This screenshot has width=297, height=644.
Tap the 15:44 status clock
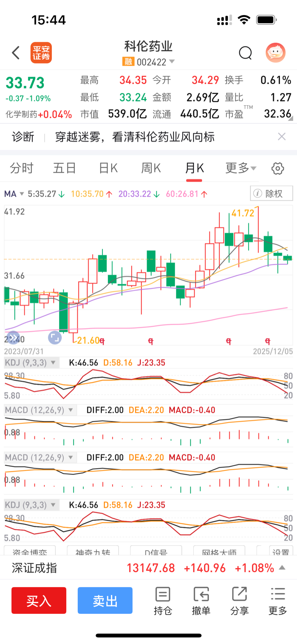pos(49,20)
